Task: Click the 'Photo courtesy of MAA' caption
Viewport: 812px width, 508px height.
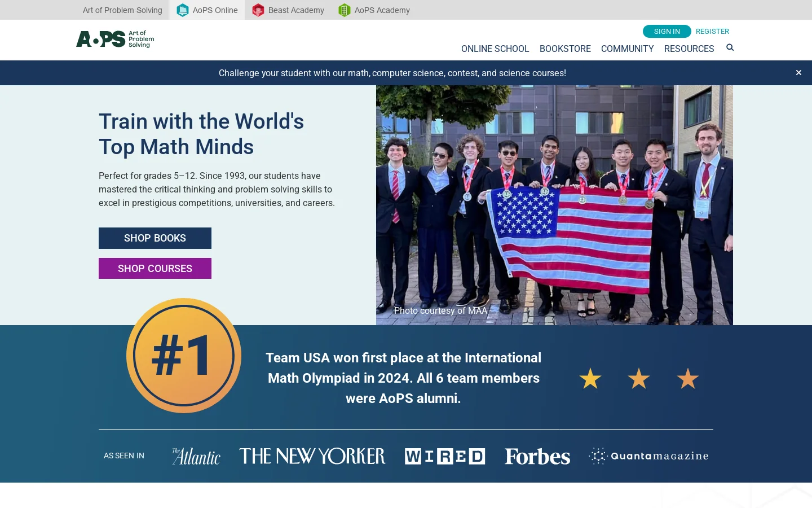Action: (440, 310)
